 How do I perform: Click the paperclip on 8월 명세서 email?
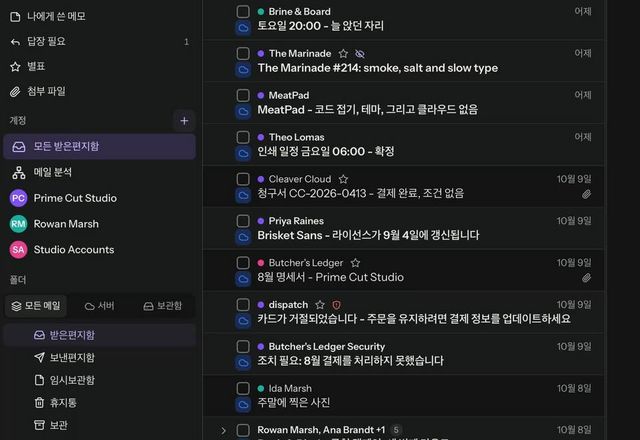tap(587, 278)
